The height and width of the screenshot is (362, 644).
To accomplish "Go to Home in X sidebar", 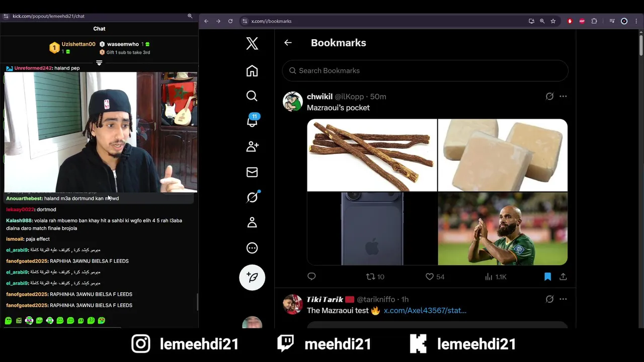I will [252, 71].
